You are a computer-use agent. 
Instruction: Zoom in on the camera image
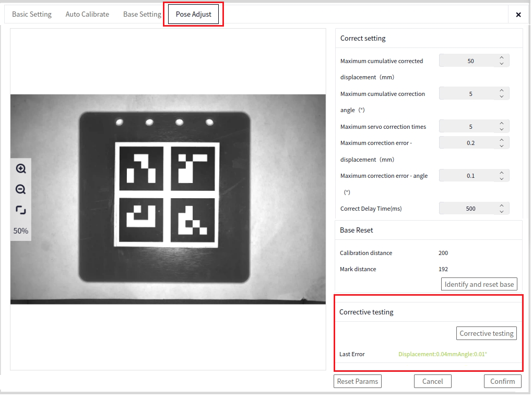[21, 168]
